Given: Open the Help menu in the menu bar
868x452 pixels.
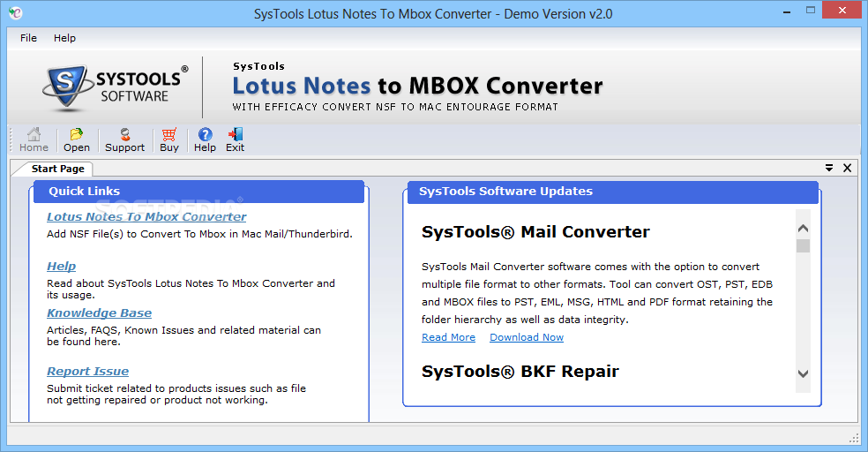Looking at the screenshot, I should pyautogui.click(x=64, y=38).
